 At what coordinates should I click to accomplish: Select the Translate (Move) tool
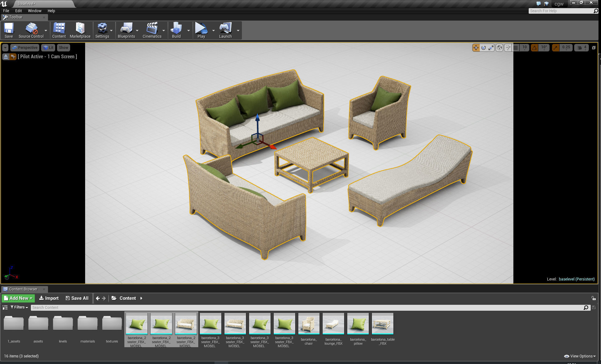[x=476, y=47]
